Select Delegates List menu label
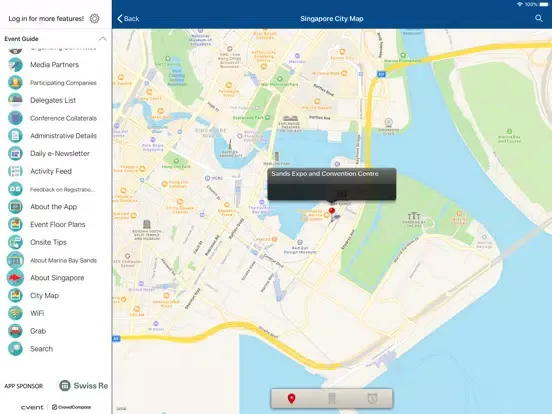 tap(53, 100)
